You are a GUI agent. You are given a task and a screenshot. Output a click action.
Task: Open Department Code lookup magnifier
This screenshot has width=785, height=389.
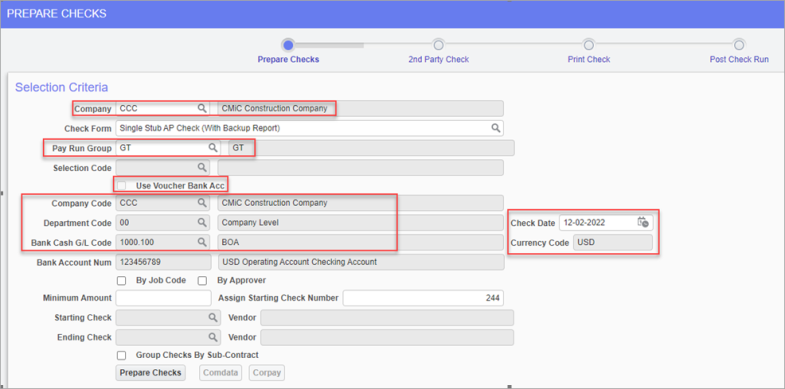(x=201, y=222)
